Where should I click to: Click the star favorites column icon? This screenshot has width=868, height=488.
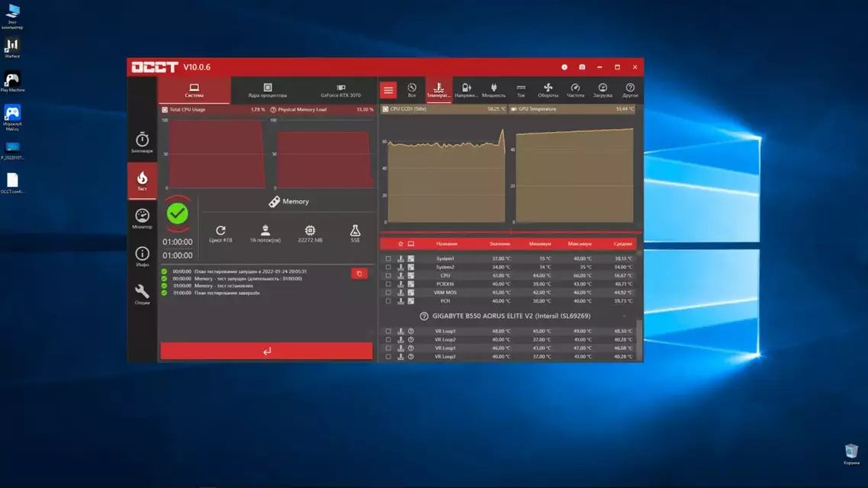(x=400, y=243)
